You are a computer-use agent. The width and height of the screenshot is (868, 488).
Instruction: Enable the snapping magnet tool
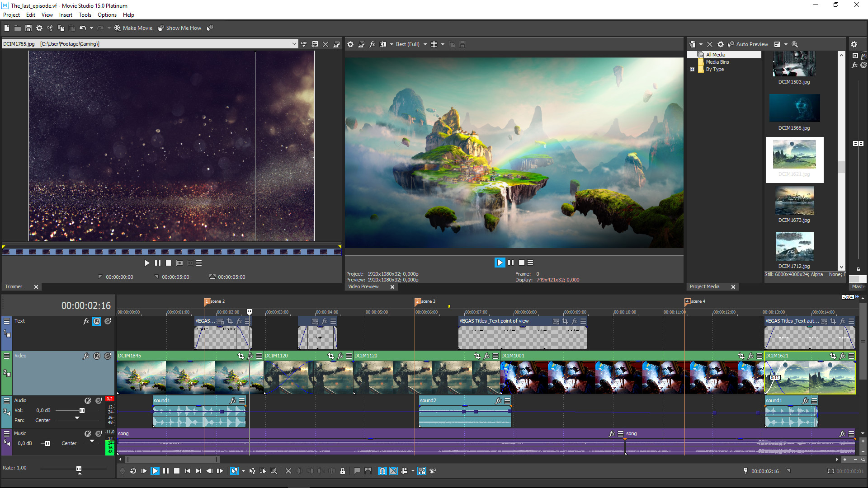(x=382, y=471)
